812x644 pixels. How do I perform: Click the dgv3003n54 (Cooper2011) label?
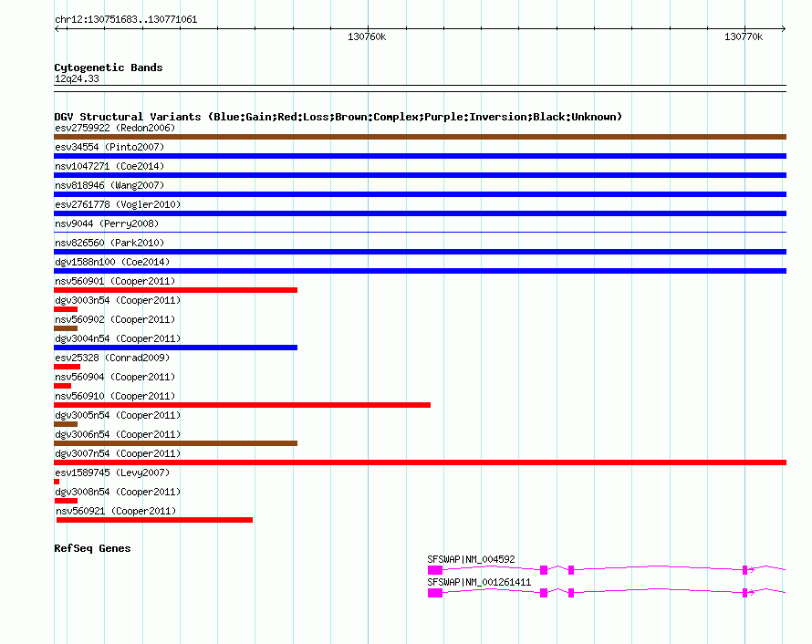[118, 300]
